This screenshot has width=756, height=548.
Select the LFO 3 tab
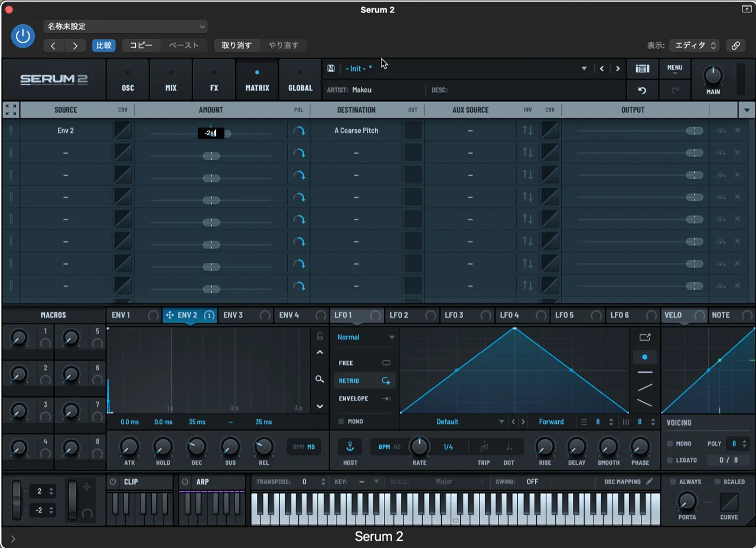[455, 315]
